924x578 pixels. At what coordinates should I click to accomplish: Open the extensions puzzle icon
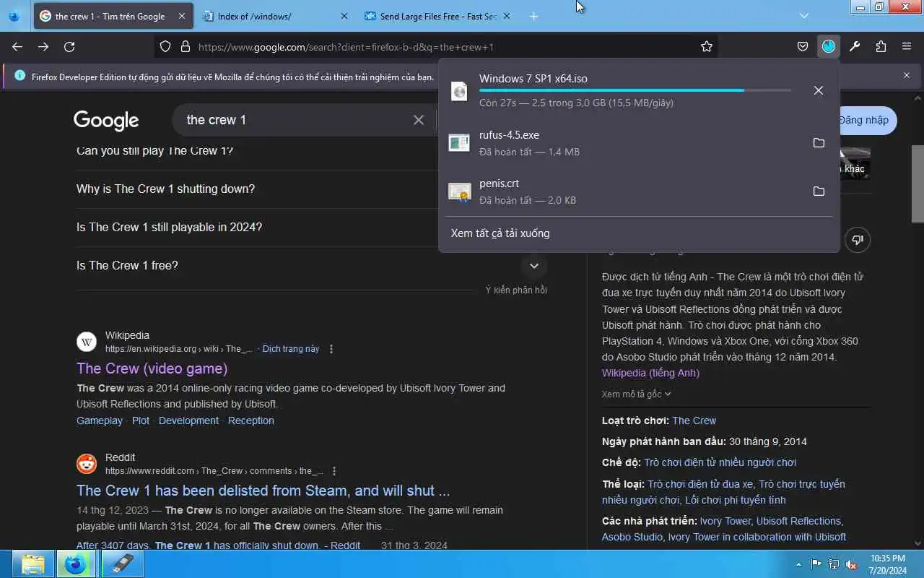pos(881,46)
